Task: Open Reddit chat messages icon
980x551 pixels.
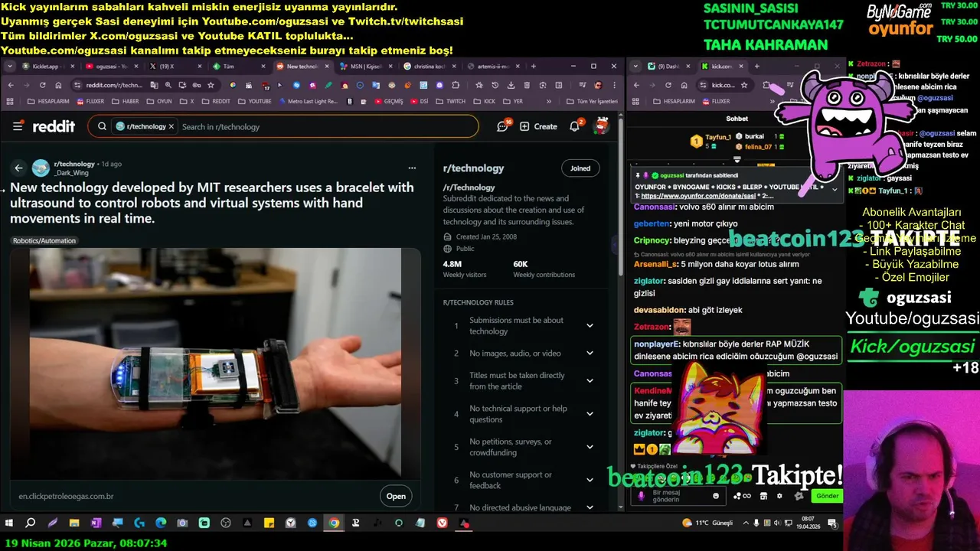Action: [503, 126]
